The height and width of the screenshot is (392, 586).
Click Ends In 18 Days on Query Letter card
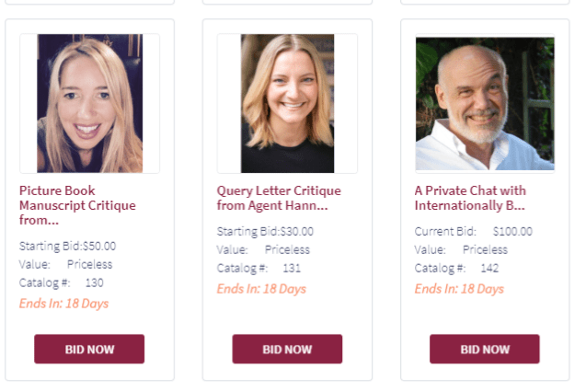click(261, 288)
